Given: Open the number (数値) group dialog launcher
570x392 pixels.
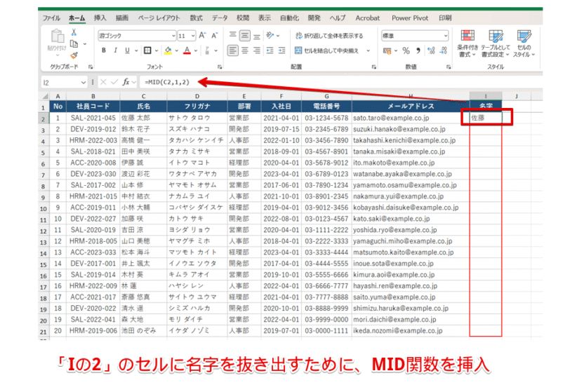Looking at the screenshot, I should point(449,67).
